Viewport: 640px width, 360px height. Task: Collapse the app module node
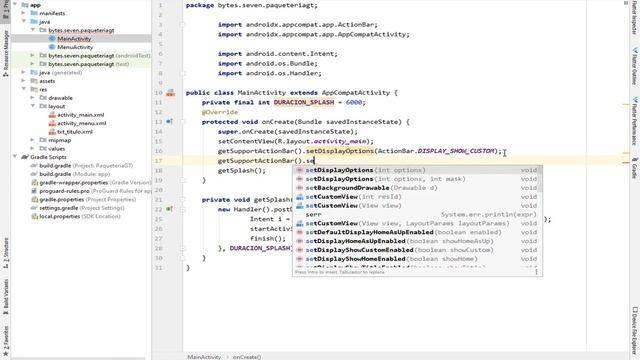(15, 4)
